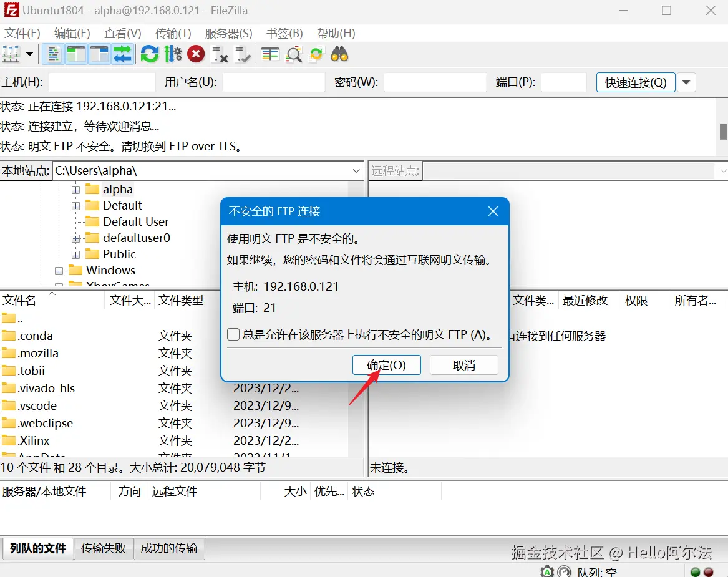Open parent directory '..' entry

pos(12,318)
